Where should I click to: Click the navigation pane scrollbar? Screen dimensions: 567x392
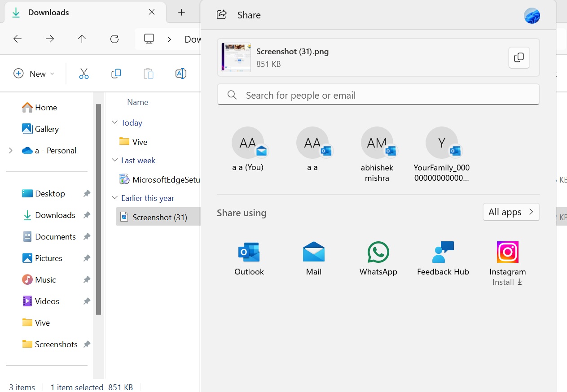click(98, 209)
